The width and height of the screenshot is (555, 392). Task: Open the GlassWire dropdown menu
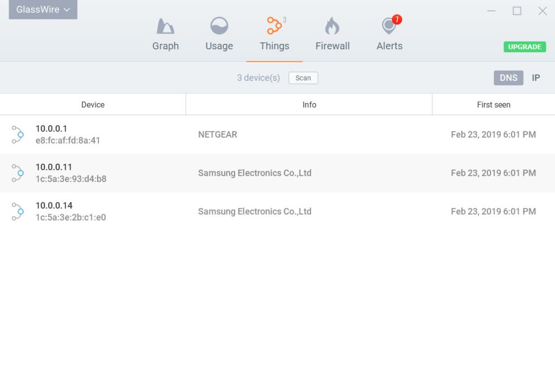[43, 10]
